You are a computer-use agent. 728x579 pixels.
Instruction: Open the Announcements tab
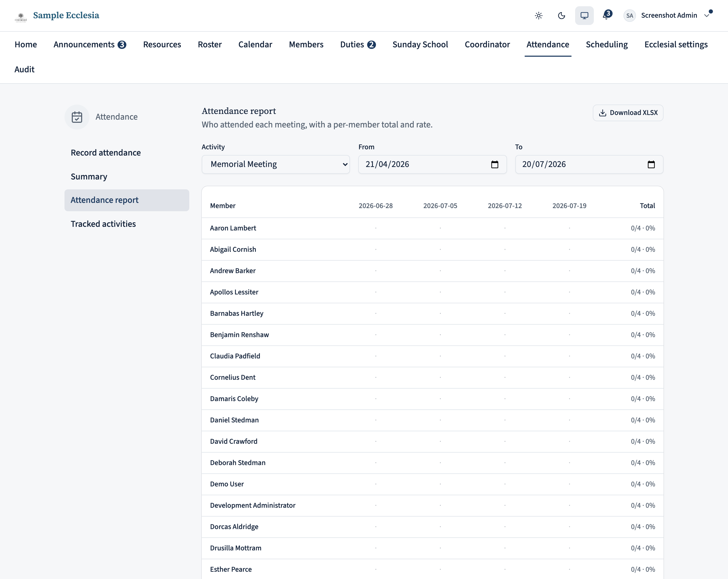click(x=90, y=44)
